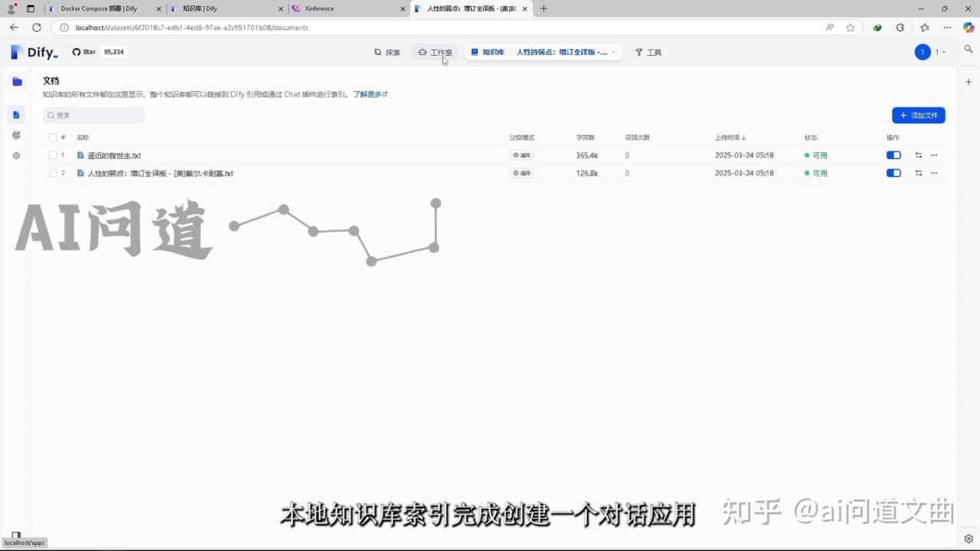Open the GitHub Star badge
This screenshot has width=980, height=551.
pos(99,52)
